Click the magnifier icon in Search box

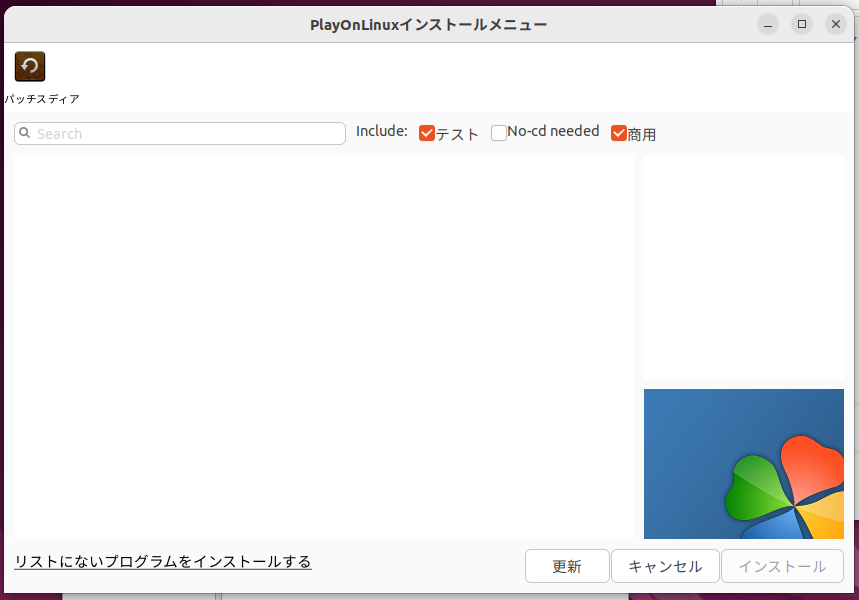coord(25,133)
